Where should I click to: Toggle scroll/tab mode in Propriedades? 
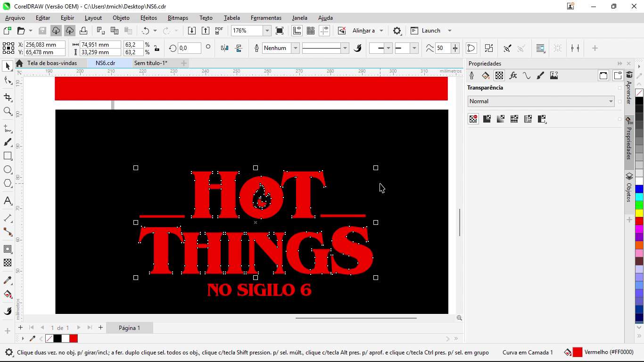tap(603, 75)
